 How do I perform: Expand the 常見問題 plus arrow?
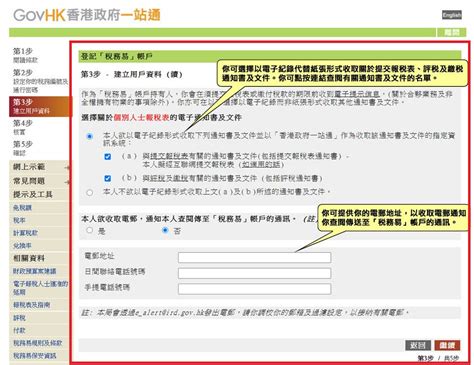click(x=68, y=182)
